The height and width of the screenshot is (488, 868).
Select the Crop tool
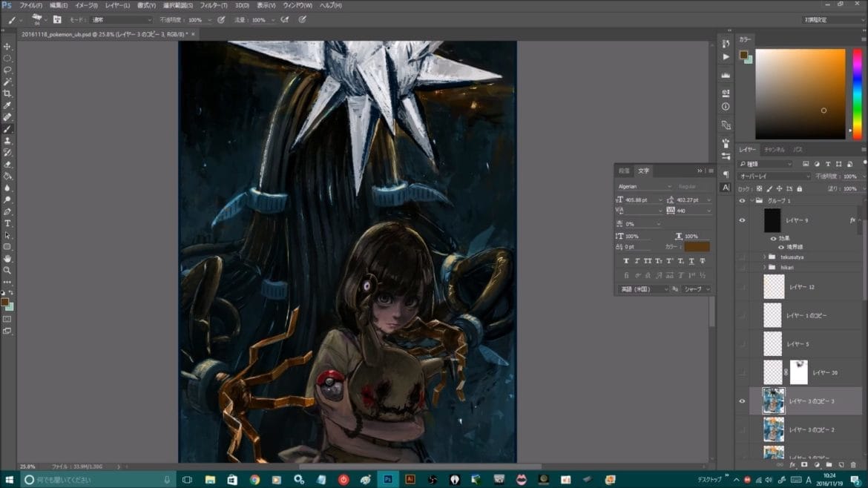coord(7,93)
